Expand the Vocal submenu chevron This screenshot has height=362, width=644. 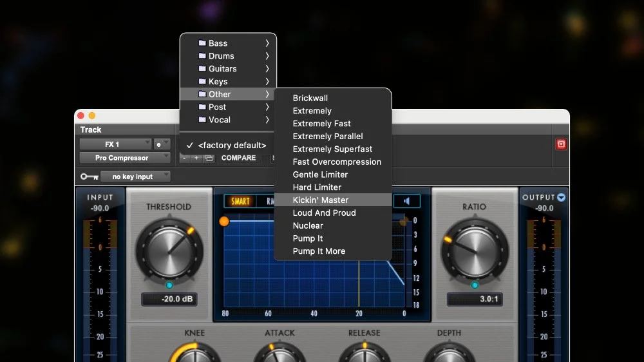click(x=267, y=120)
